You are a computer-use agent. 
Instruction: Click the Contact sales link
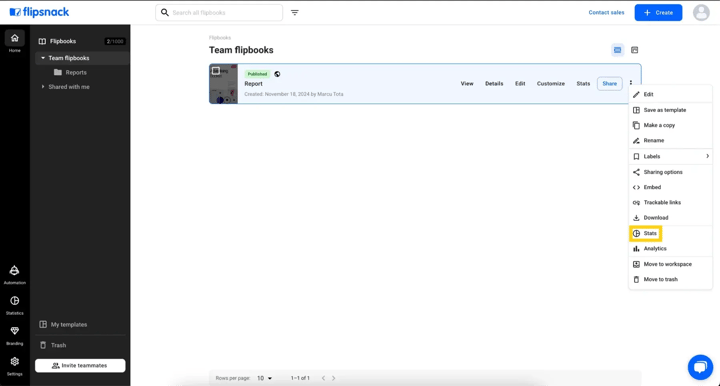[x=606, y=12]
